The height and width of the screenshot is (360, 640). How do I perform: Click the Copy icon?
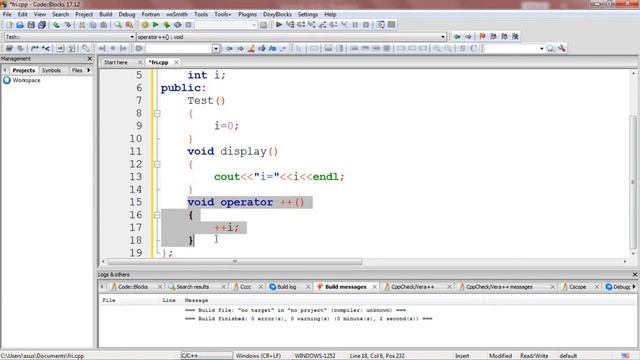tap(93, 25)
